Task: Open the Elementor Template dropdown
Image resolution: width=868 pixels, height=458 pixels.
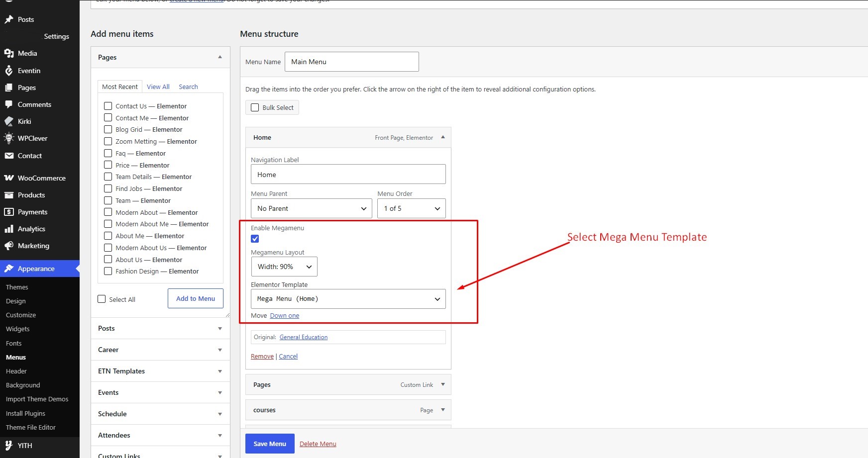Action: pos(348,299)
